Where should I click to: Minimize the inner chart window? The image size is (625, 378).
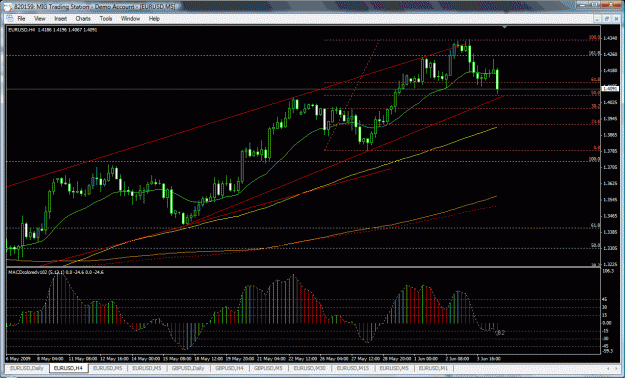tap(597, 18)
